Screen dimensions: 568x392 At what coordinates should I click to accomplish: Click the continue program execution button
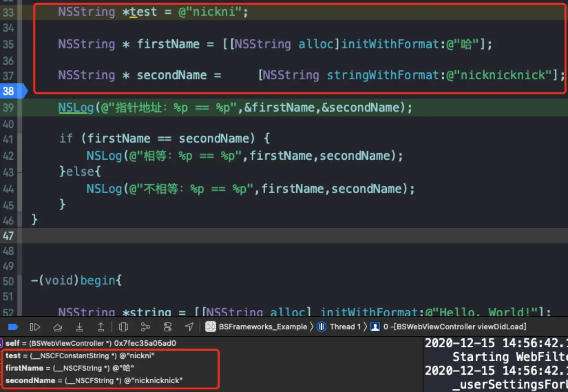point(35,326)
